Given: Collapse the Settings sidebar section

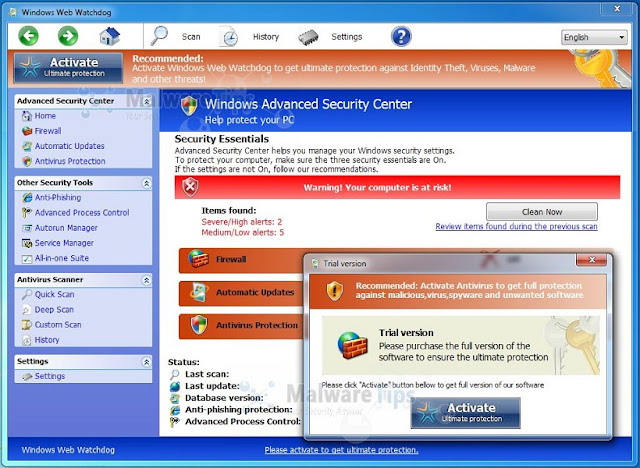Looking at the screenshot, I should point(146,362).
